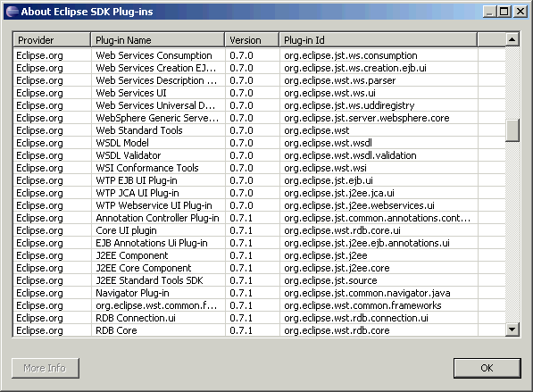Click the More Info button
Image resolution: width=533 pixels, height=392 pixels.
[x=46, y=368]
